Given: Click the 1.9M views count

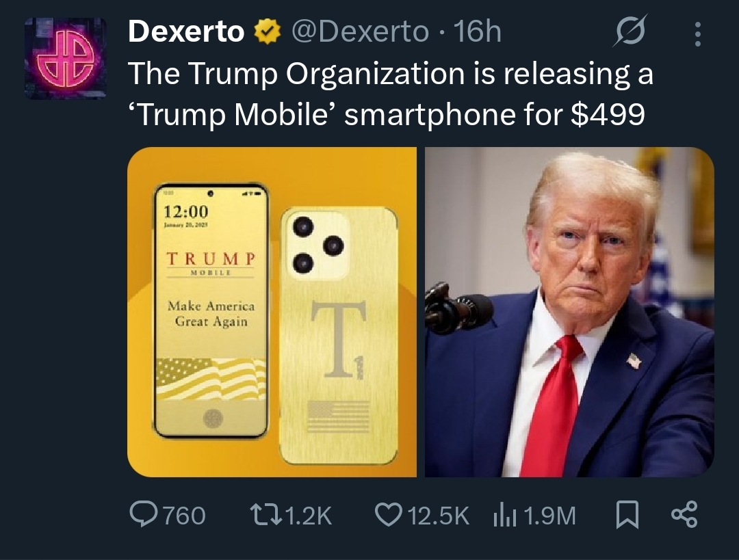Looking at the screenshot, I should 549,516.
